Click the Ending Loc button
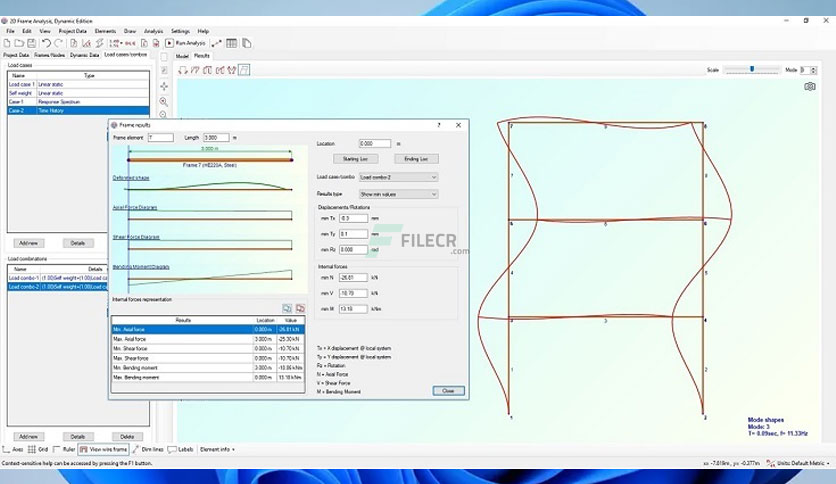The image size is (836, 484). coord(416,159)
